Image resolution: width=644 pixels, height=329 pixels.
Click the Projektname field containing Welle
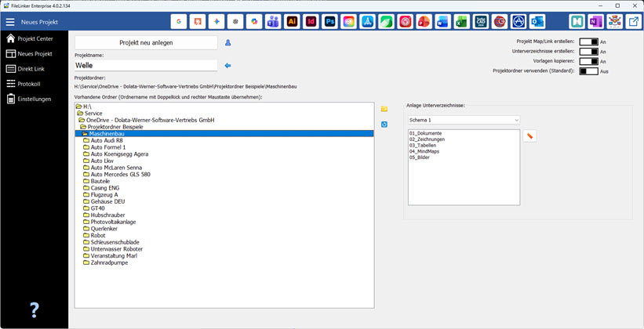(x=146, y=65)
